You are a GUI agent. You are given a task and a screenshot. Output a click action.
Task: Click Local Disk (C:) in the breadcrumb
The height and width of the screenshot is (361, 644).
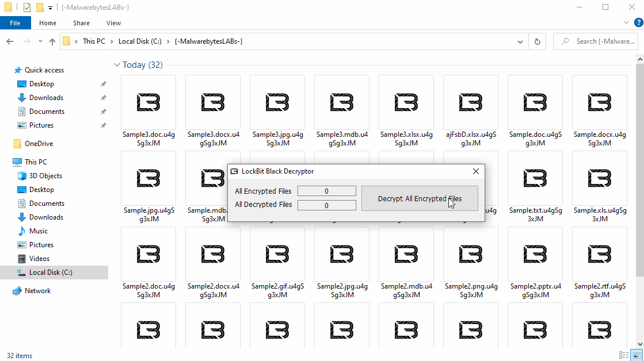(x=140, y=41)
